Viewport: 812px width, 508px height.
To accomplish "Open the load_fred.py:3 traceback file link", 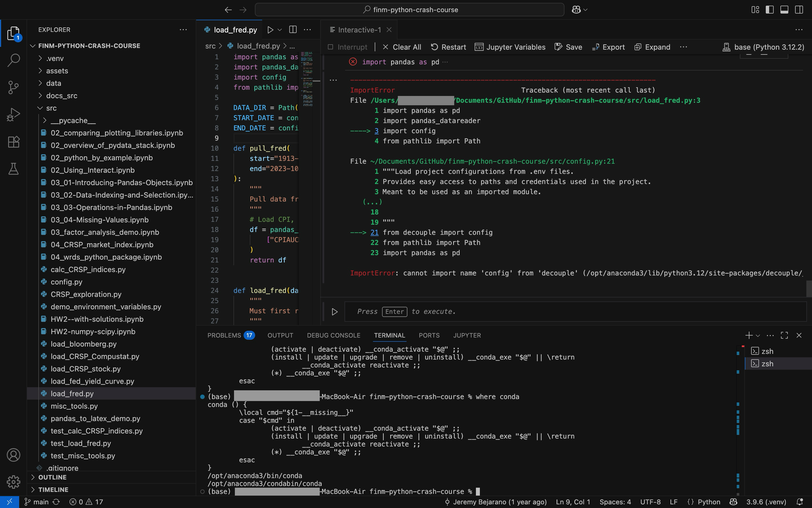I will pos(535,100).
